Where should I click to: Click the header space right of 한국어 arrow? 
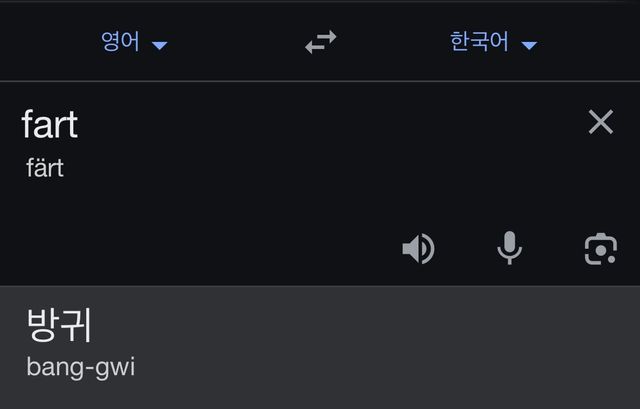[595, 42]
